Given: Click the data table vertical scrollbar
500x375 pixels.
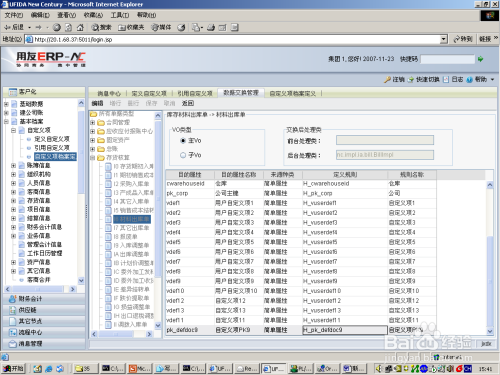Looking at the screenshot, I should (x=490, y=258).
